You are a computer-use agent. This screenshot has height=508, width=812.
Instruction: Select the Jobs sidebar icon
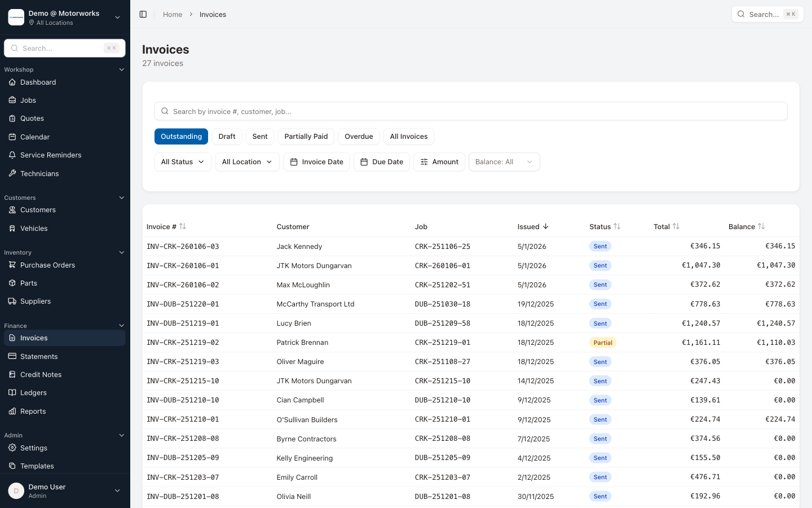(12, 100)
